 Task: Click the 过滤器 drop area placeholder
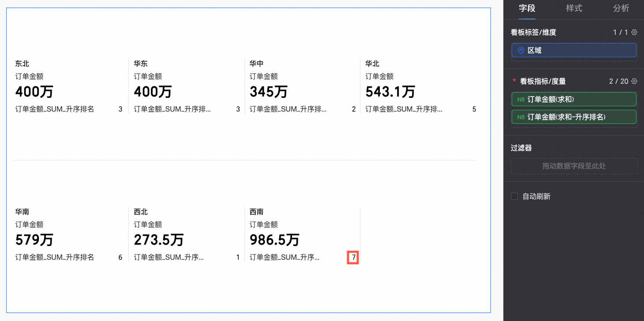[574, 166]
